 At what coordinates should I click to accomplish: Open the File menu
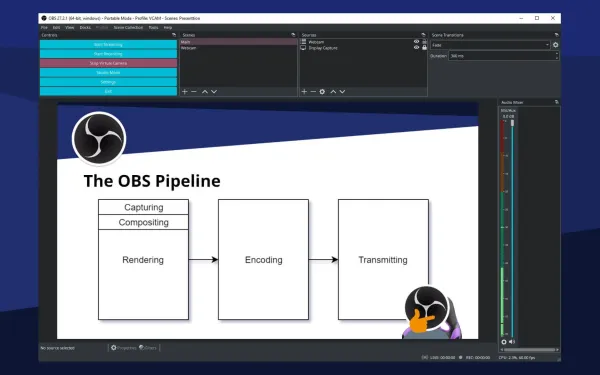pos(44,28)
